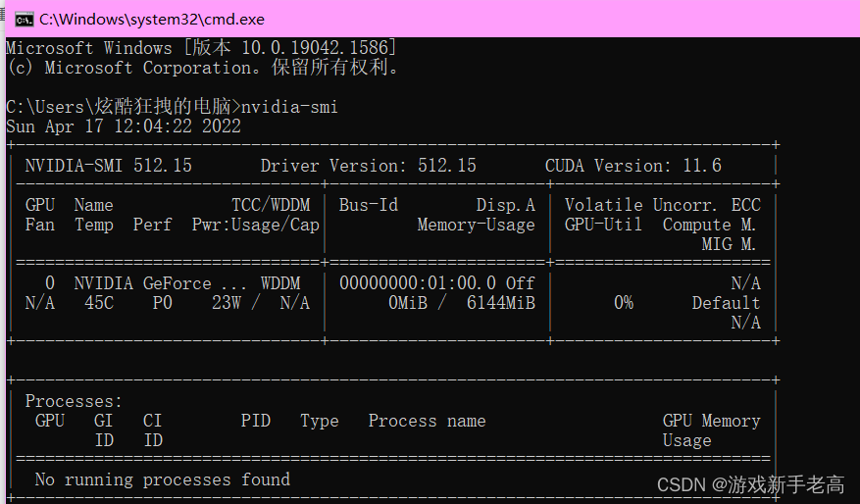Click the GPU utilization value 0%

tap(624, 303)
